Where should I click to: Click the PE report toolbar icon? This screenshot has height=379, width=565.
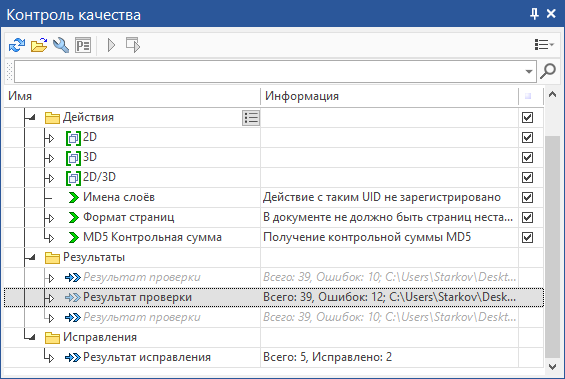[83, 45]
